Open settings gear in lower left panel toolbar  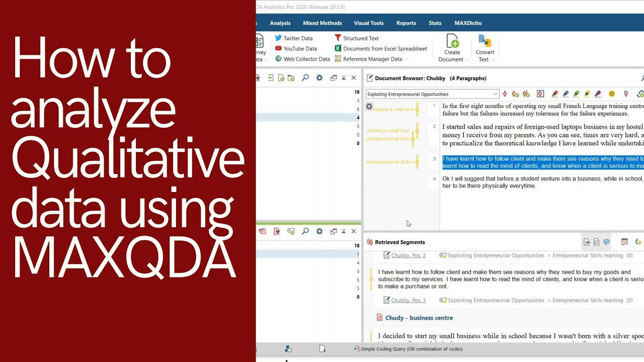click(319, 231)
